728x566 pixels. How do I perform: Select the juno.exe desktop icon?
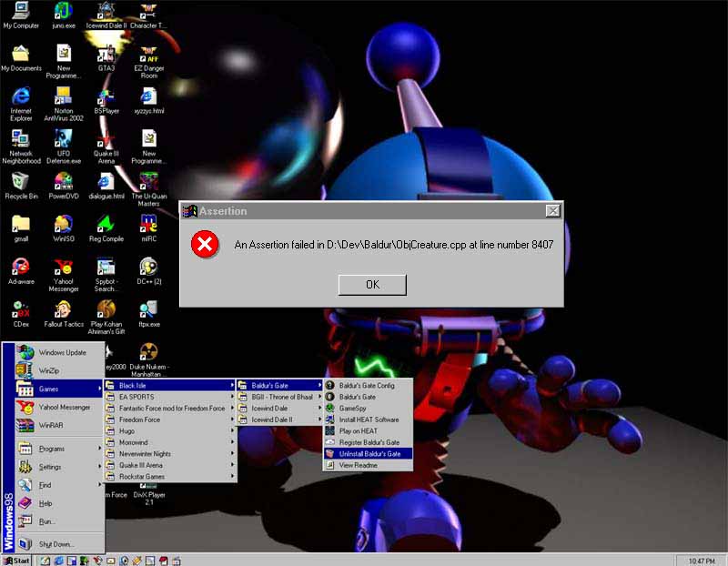64,15
